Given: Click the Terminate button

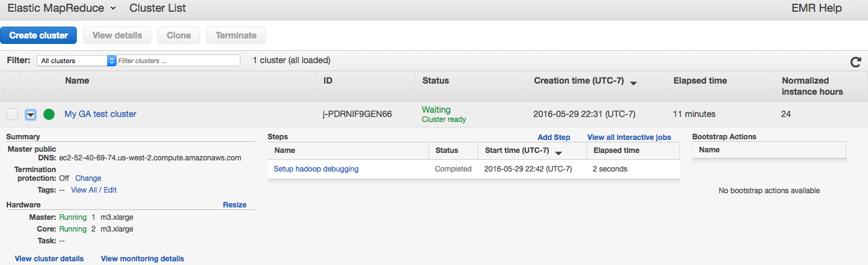Looking at the screenshot, I should [235, 35].
